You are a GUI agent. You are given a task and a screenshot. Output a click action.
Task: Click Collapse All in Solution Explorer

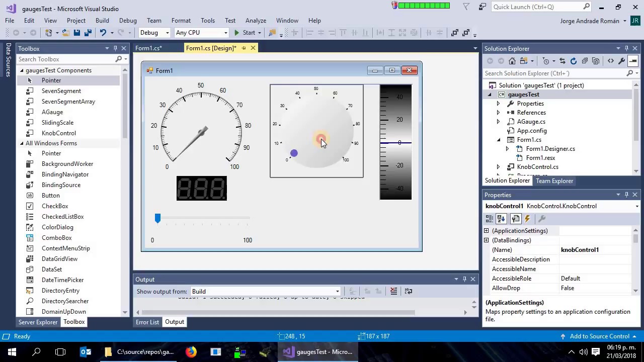(585, 61)
